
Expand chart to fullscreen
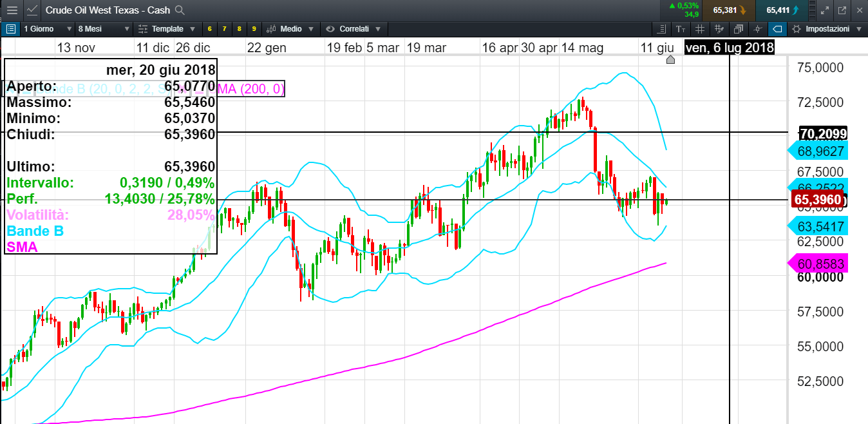(825, 10)
